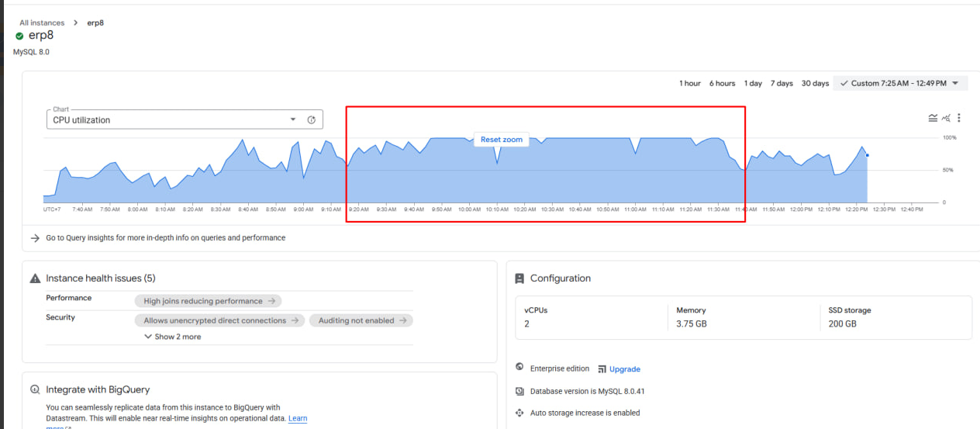Click the Configuration section icon

(519, 279)
